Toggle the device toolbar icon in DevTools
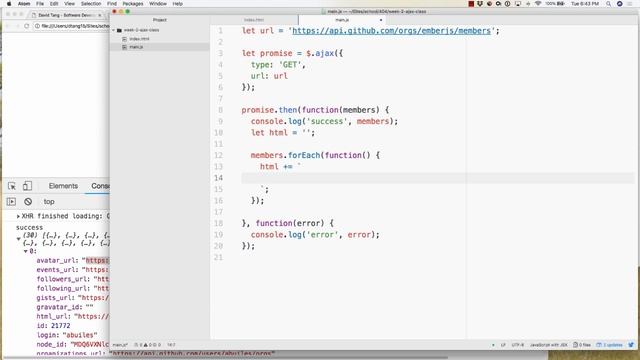Viewport: 640px width, 360px height. point(27,186)
